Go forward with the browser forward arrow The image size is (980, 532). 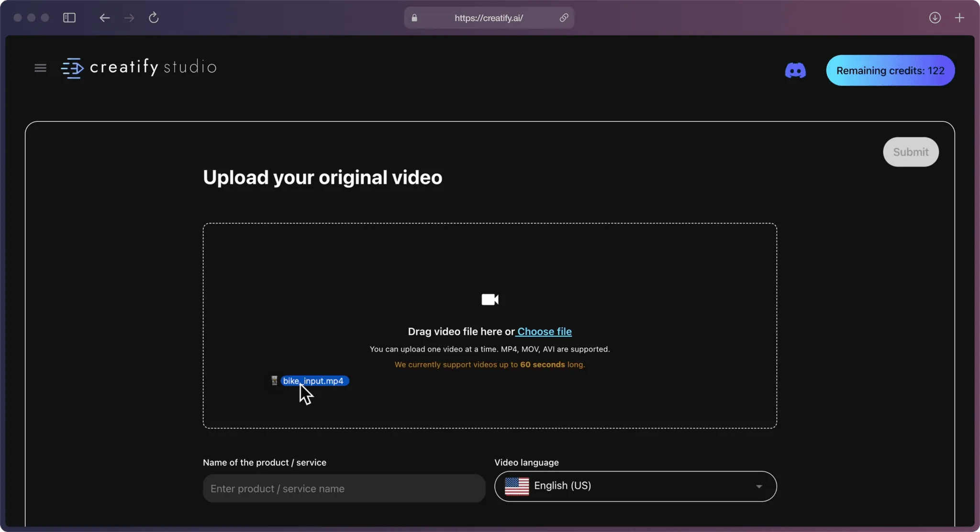[129, 18]
